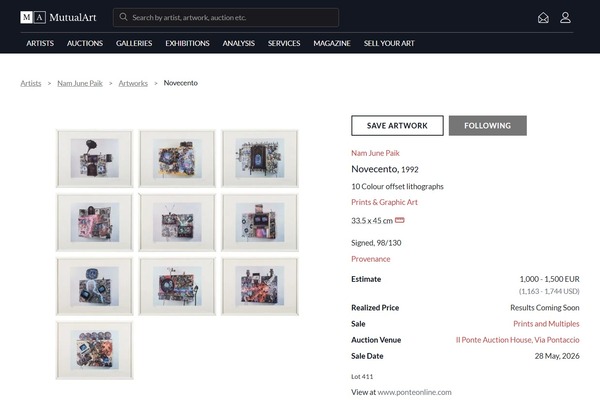Open the Sell Your Art page
Image resolution: width=600 pixels, height=407 pixels.
389,43
